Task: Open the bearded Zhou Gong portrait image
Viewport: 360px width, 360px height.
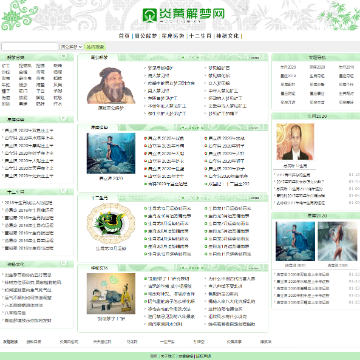Action: pyautogui.click(x=111, y=85)
